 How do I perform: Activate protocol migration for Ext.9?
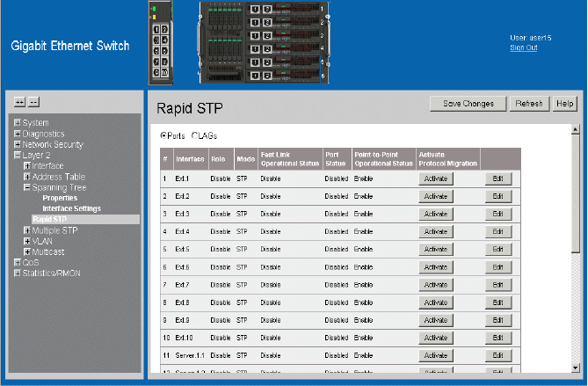click(436, 320)
